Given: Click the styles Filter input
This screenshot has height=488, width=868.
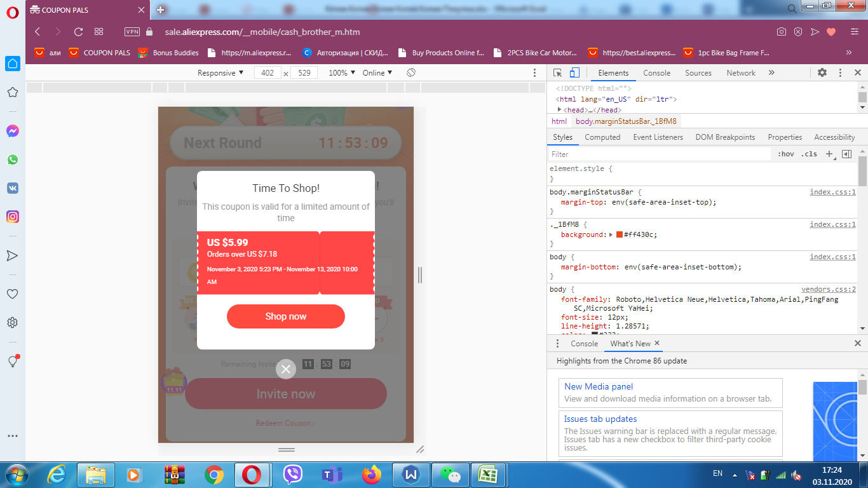Looking at the screenshot, I should tap(660, 154).
